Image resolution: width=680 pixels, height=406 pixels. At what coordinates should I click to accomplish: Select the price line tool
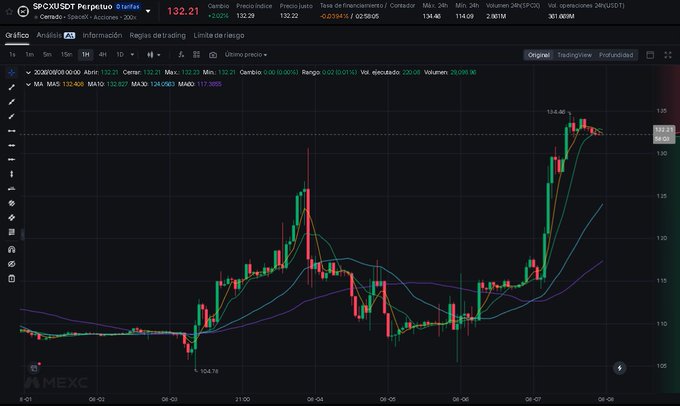12,188
